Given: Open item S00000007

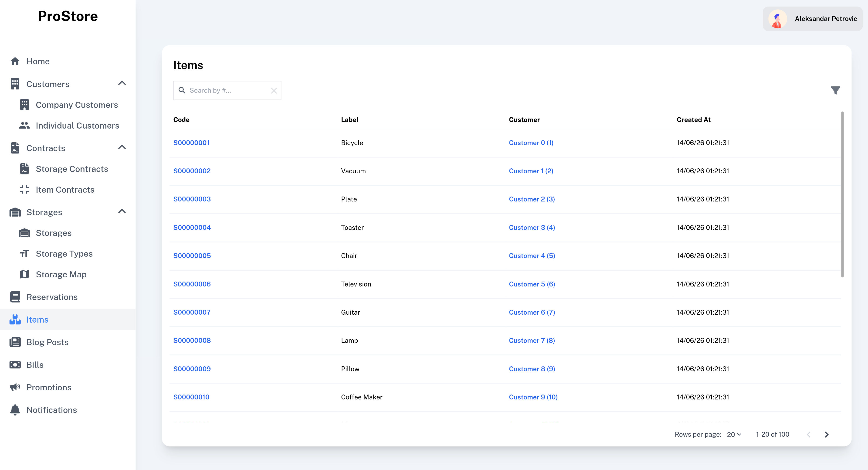Looking at the screenshot, I should [192, 312].
